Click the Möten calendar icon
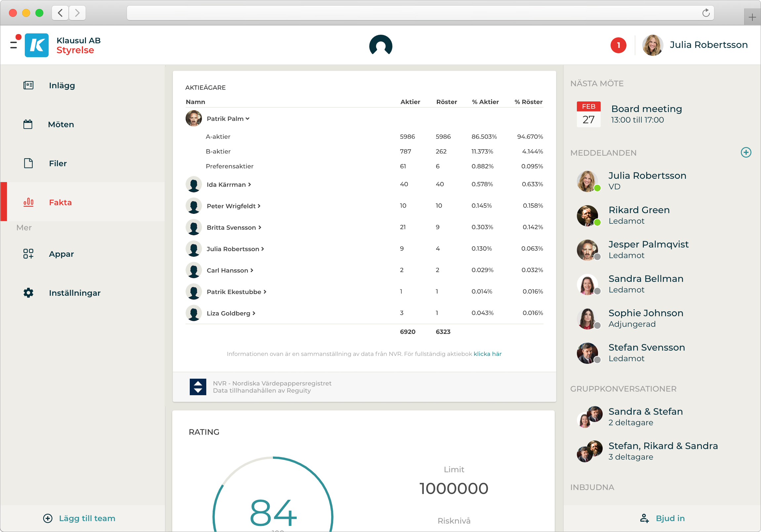 point(28,125)
